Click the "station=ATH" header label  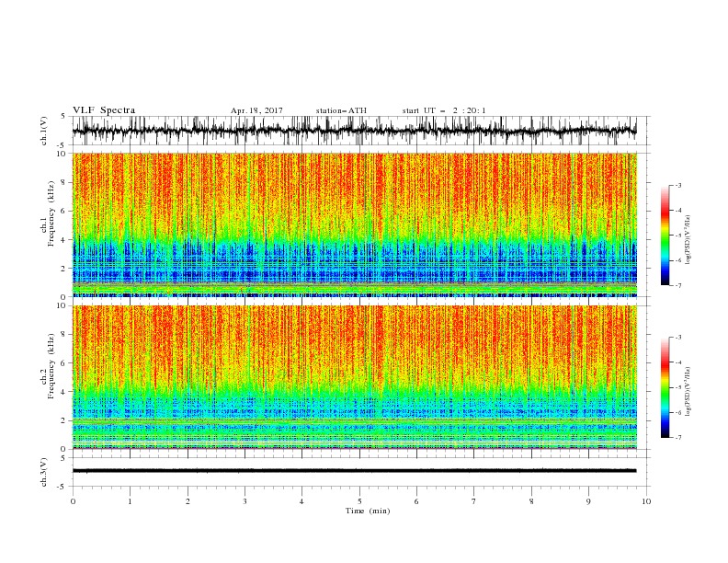(x=341, y=110)
